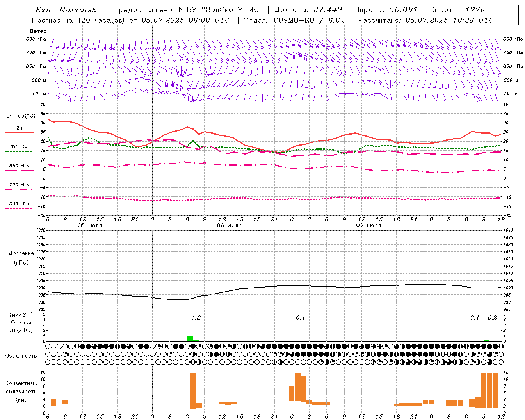This screenshot has height=420, width=525.
Task: Select the text Долгота: 87.449
Action: coord(308,10)
